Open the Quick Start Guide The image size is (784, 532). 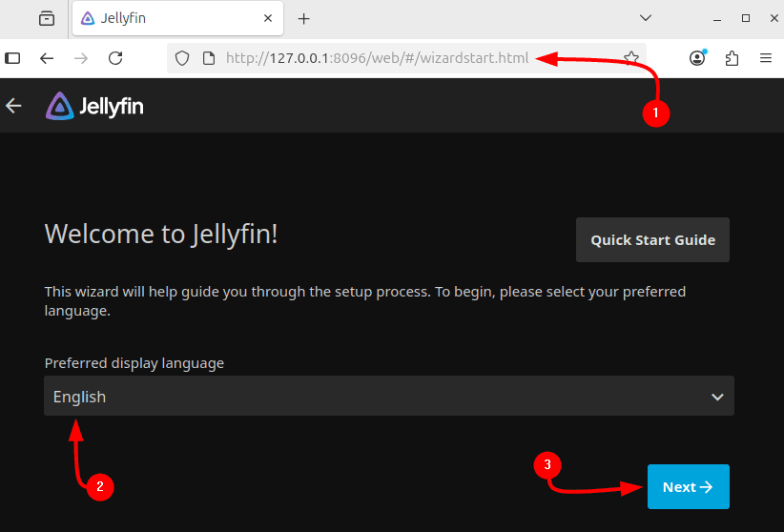point(652,240)
